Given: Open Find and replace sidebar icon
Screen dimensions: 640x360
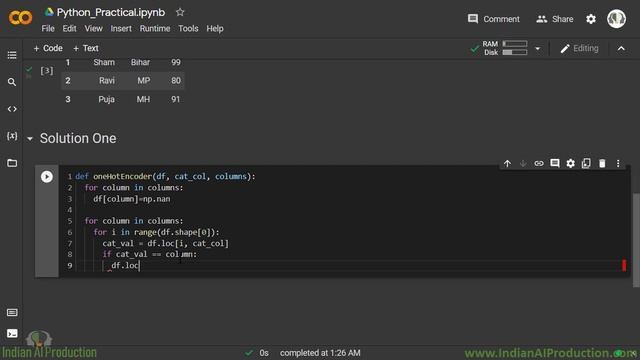Looking at the screenshot, I should pyautogui.click(x=12, y=82).
